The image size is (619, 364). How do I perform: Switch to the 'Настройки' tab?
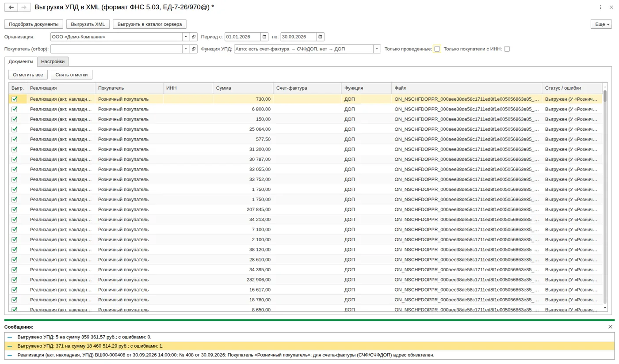point(53,61)
